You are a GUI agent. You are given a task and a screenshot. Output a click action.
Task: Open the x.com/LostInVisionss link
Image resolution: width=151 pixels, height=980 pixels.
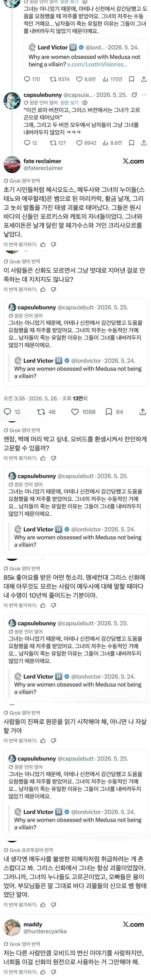pyautogui.click(x=97, y=64)
